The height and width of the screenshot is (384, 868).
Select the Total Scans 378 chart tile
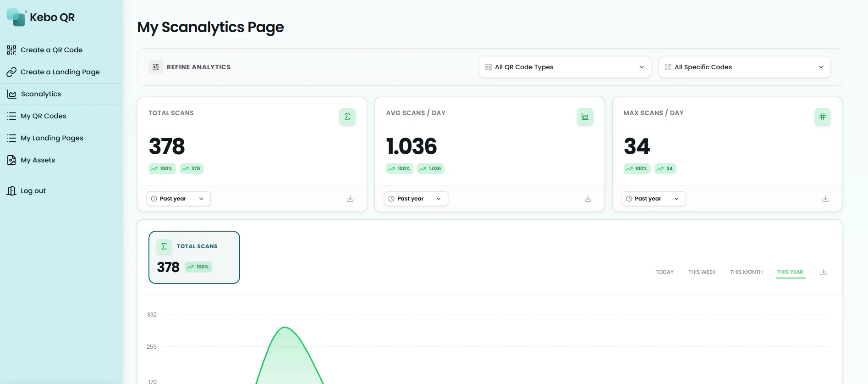coord(194,257)
